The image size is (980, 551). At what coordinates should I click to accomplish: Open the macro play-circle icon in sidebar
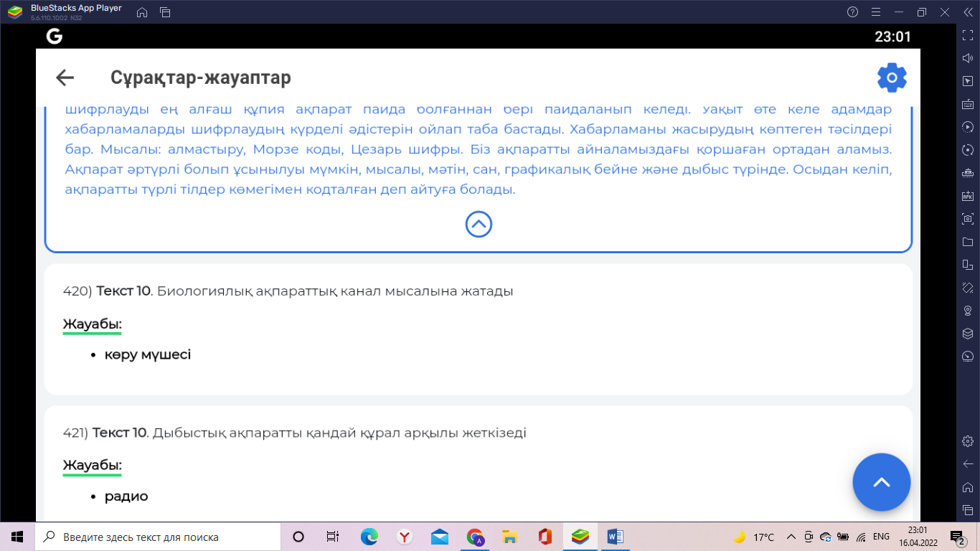point(967,127)
